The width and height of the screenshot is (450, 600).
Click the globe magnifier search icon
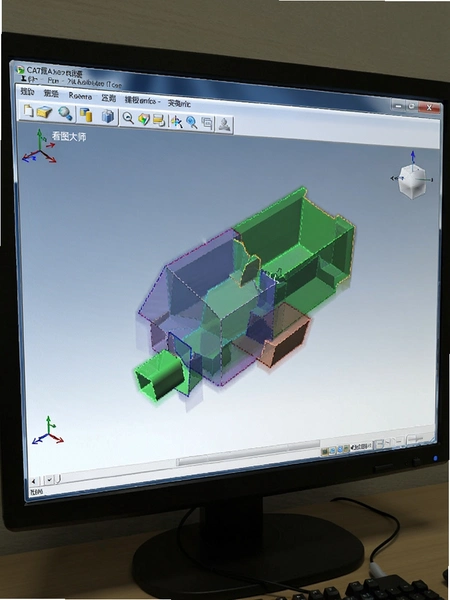(x=65, y=113)
